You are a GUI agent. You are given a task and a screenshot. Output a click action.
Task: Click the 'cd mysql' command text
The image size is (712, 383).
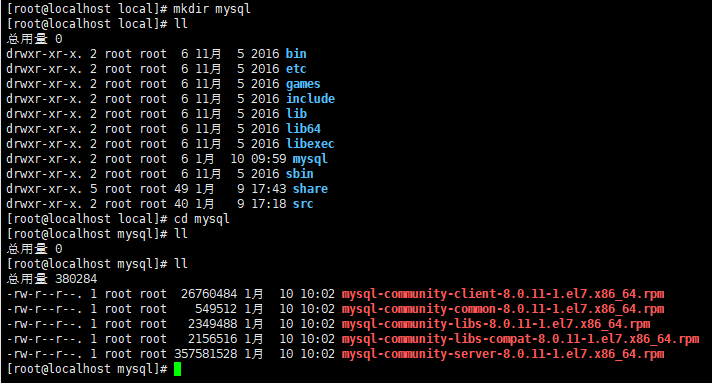pos(202,219)
